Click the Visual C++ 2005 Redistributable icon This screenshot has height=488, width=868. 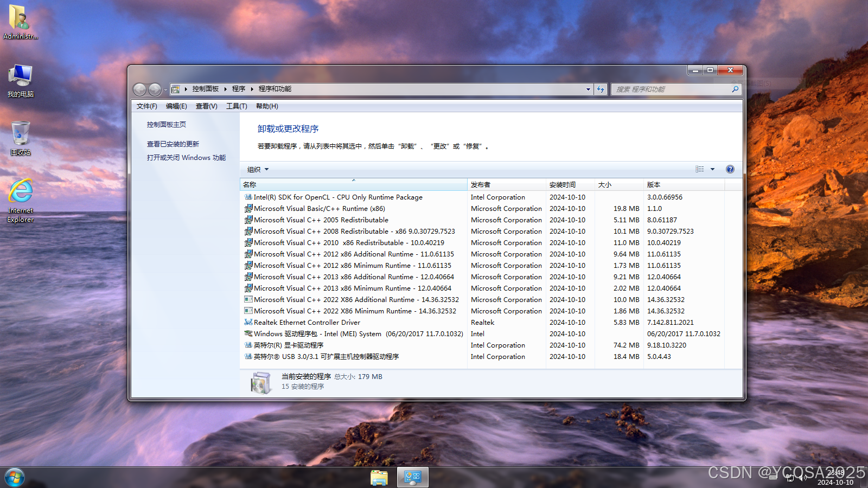click(x=248, y=220)
